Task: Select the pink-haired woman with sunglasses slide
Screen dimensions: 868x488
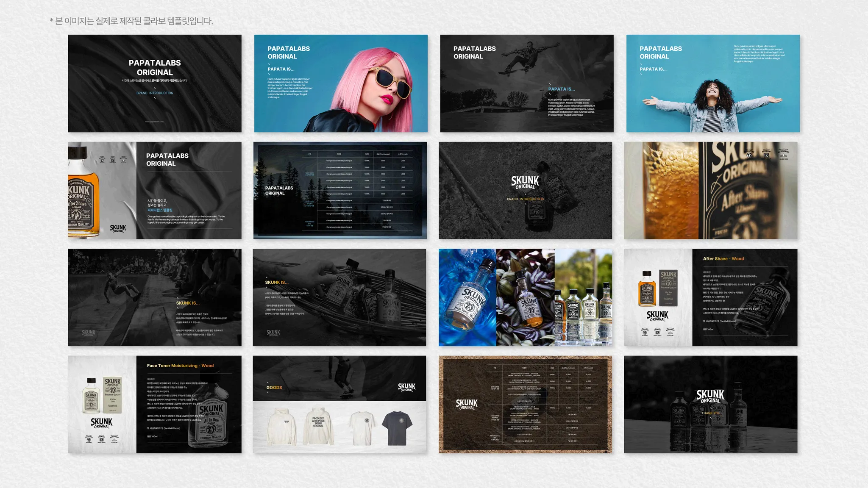Action: [341, 83]
